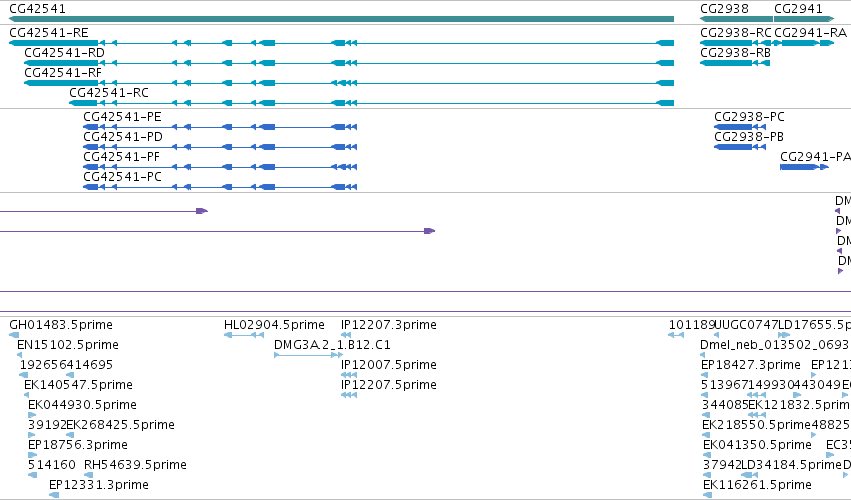Screen dimensions: 851x500
Task: Select EST RH54639.5prime
Action: pos(135,465)
